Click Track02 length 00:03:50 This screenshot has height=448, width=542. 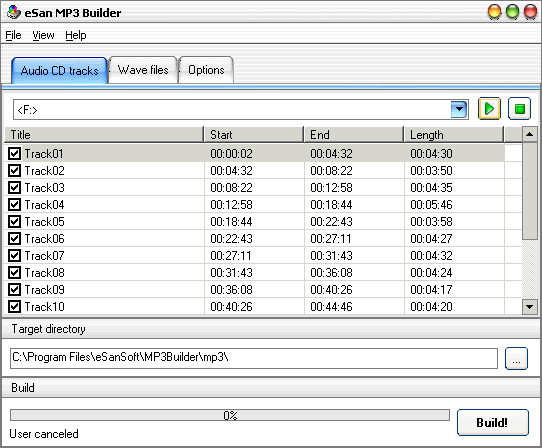431,170
